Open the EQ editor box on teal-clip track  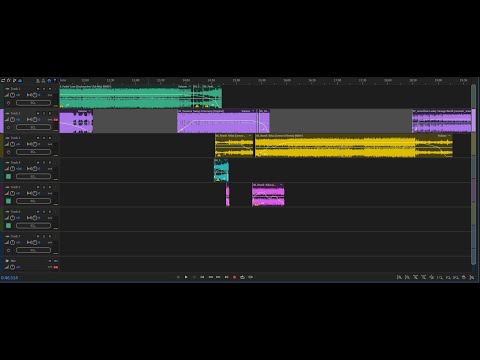coord(33,176)
